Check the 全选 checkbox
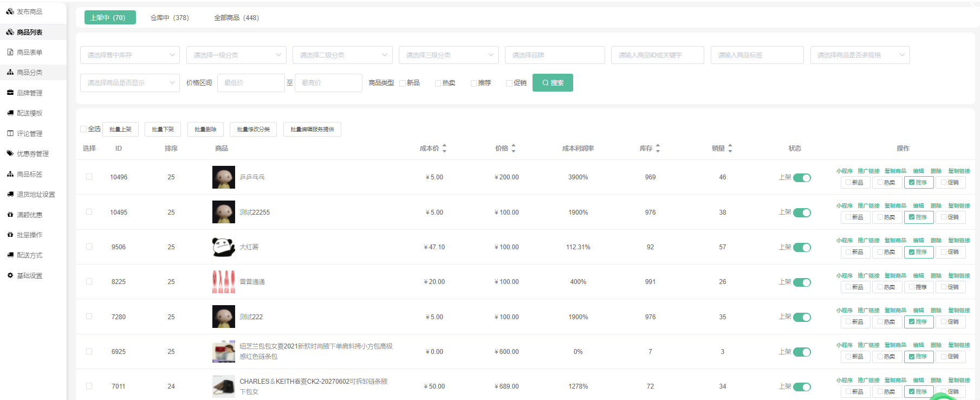 (83, 129)
